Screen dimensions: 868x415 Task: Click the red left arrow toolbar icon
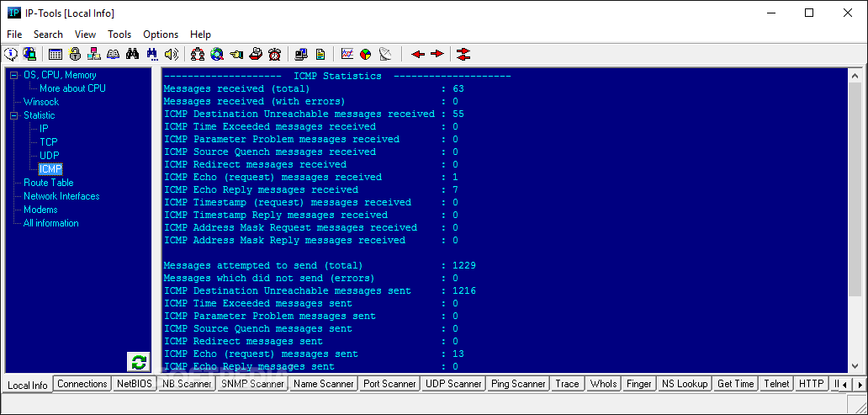(418, 54)
